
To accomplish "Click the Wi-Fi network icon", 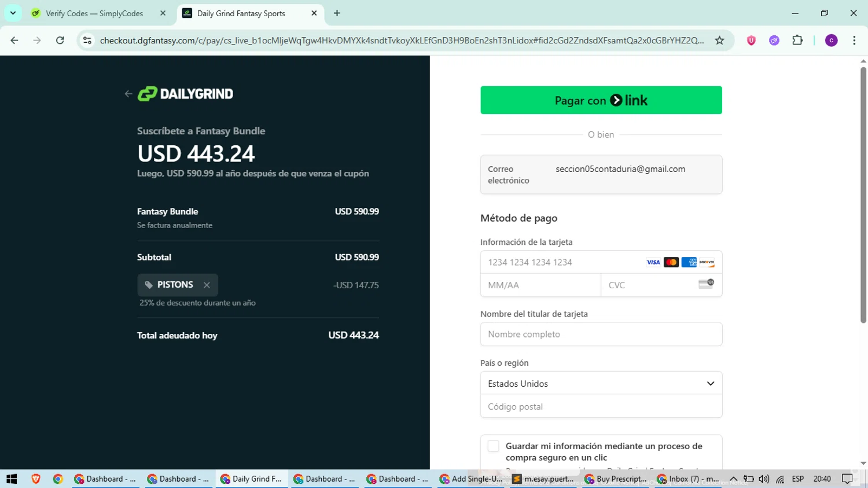I will [780, 479].
